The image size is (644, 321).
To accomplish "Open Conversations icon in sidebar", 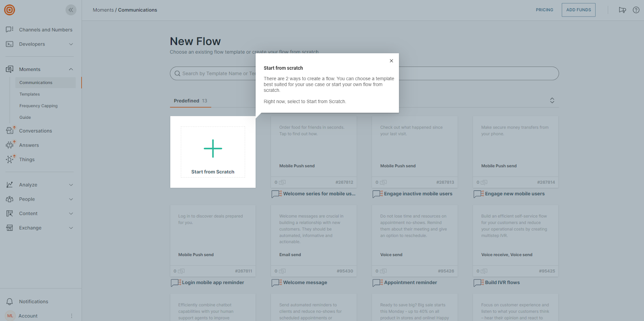I will click(10, 130).
